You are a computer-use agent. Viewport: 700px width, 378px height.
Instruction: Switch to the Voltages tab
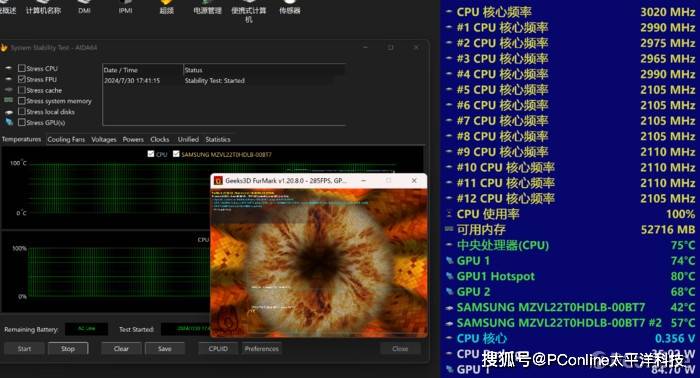(104, 139)
